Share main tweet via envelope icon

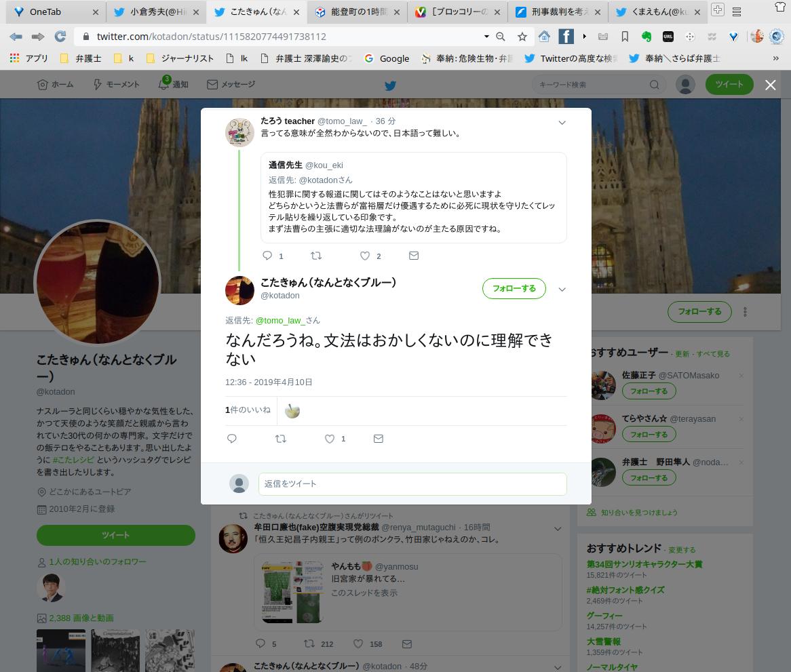(379, 439)
